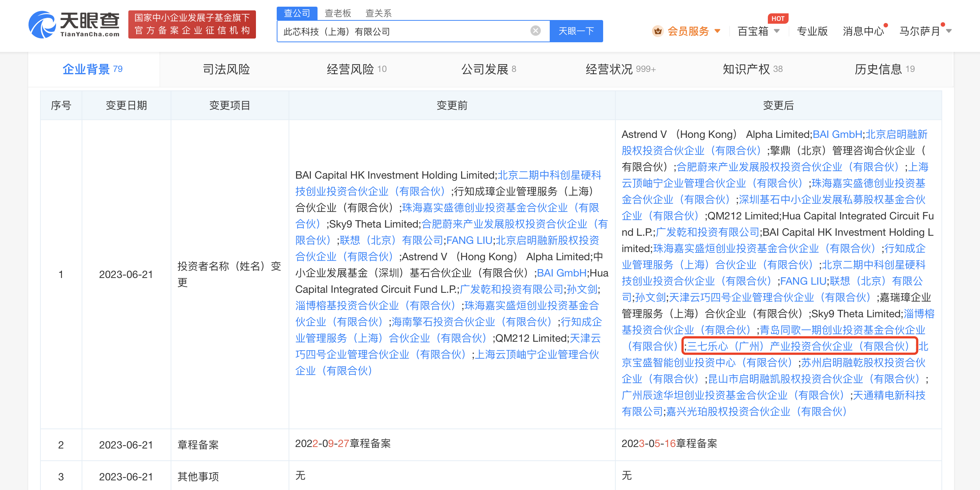Open 孙文剑 link in 变更前 column
This screenshot has height=490, width=980.
[x=582, y=289]
